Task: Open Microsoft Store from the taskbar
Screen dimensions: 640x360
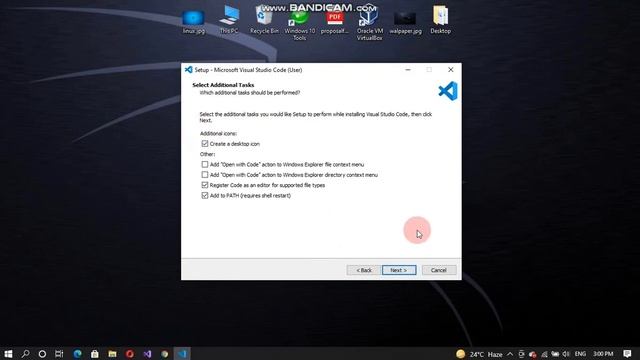Action: click(95, 353)
